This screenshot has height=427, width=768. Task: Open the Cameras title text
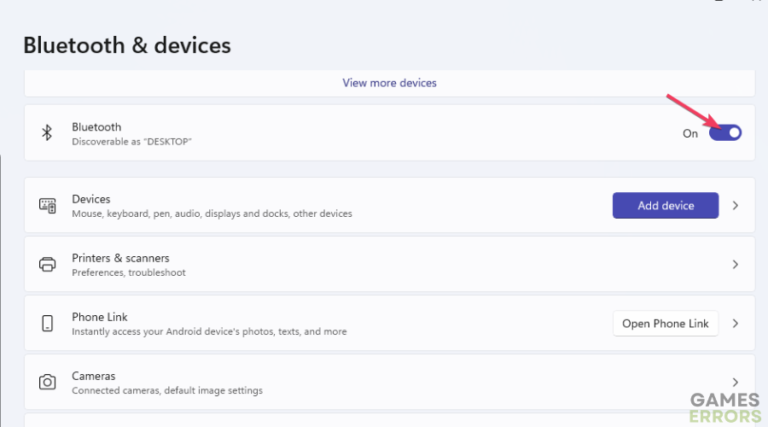click(93, 376)
